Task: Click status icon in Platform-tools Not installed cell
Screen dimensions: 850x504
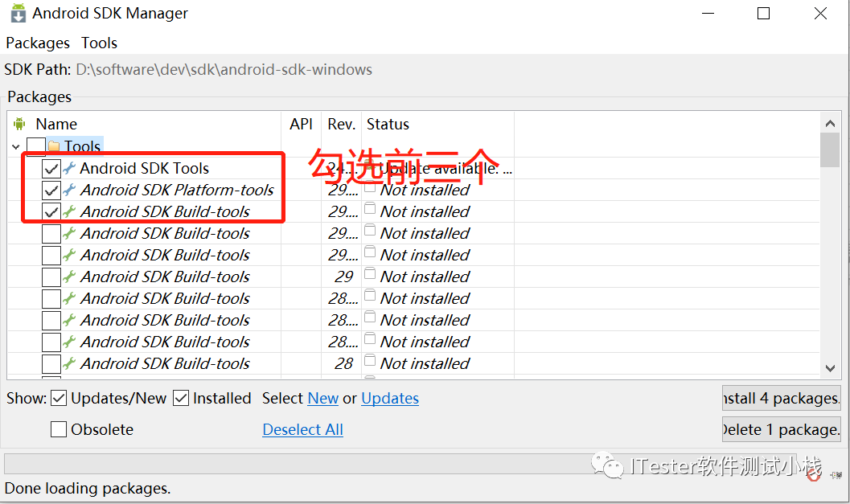Action: 370,187
